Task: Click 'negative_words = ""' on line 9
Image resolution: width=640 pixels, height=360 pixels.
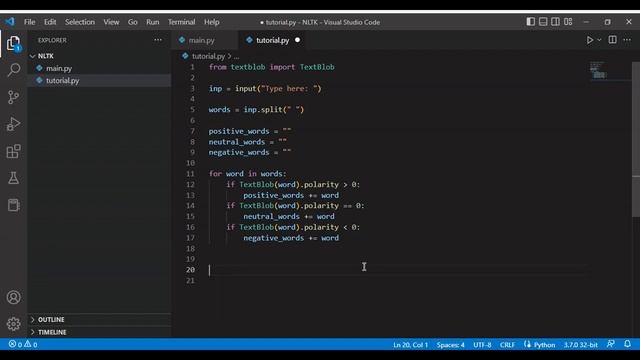Action: click(250, 152)
